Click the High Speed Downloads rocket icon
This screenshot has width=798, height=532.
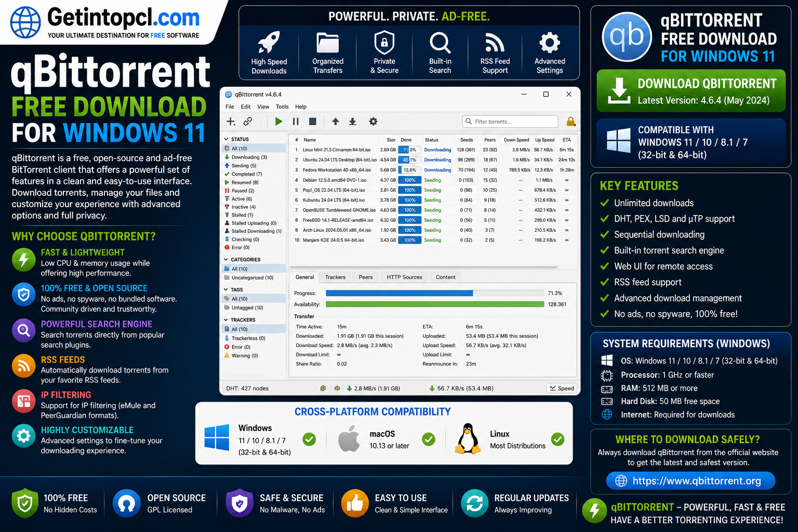(269, 42)
